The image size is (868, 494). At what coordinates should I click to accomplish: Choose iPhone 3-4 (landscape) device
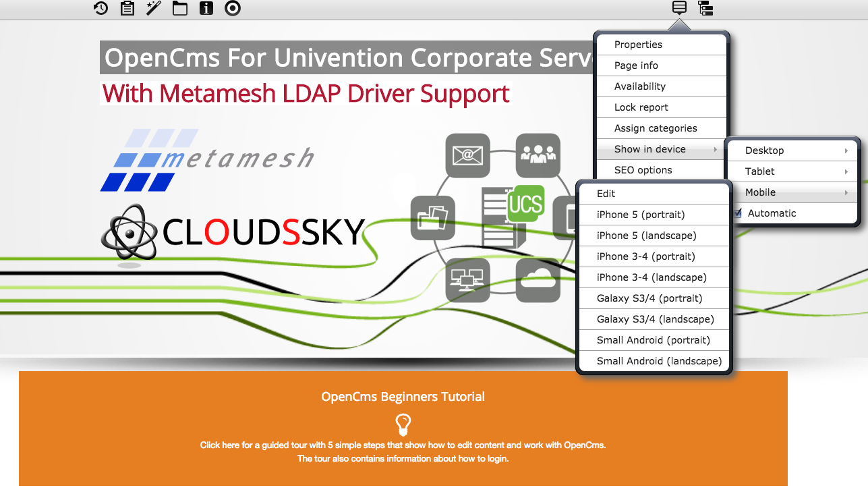pyautogui.click(x=654, y=277)
